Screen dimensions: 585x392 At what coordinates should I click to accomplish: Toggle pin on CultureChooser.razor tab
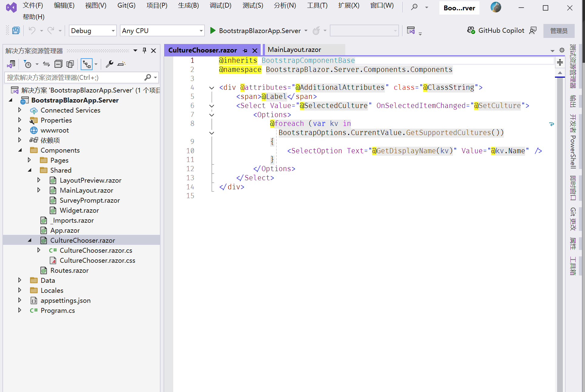[245, 50]
